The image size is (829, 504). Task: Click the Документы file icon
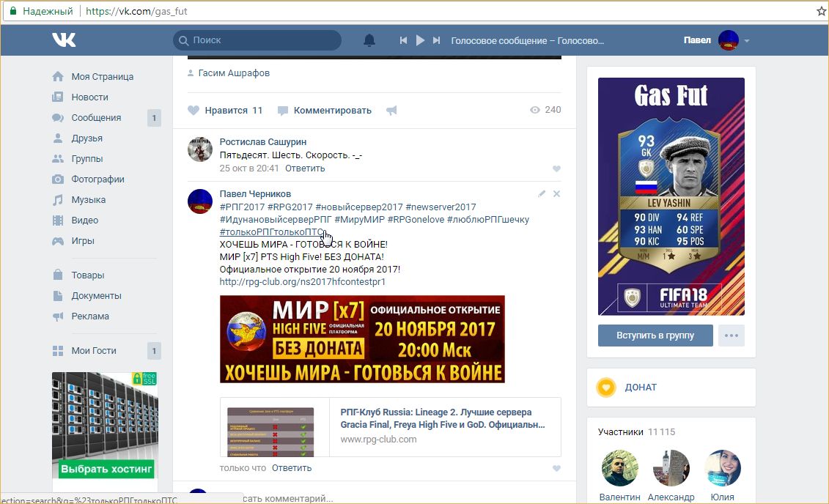coord(58,296)
